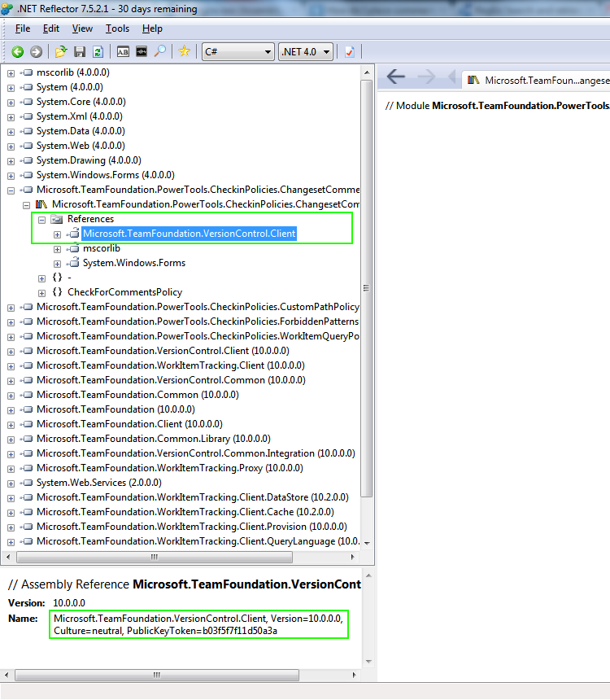Select System.Data (4.0.0.0) in tree
Image resolution: width=610 pixels, height=700 pixels.
tap(81, 131)
